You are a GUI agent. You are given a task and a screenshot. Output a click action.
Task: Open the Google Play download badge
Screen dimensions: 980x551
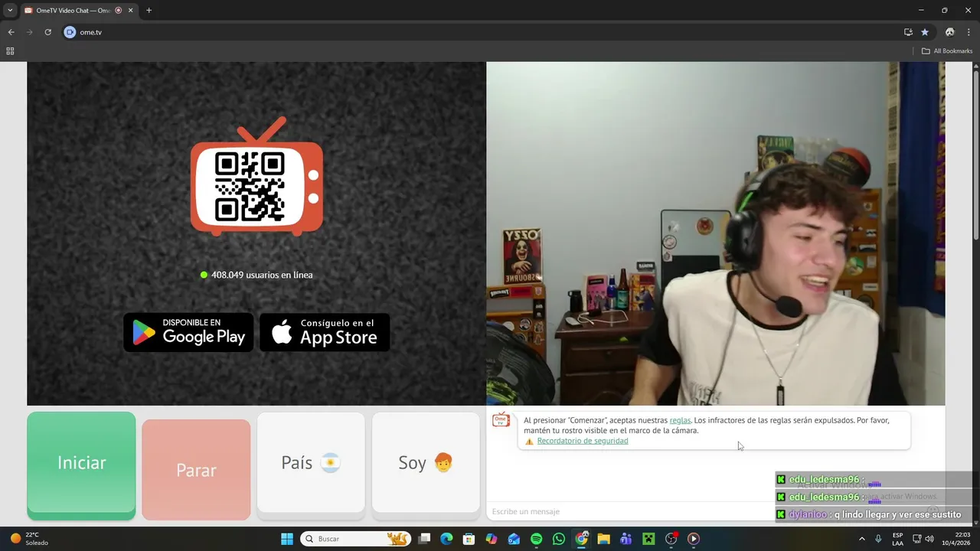tap(188, 332)
